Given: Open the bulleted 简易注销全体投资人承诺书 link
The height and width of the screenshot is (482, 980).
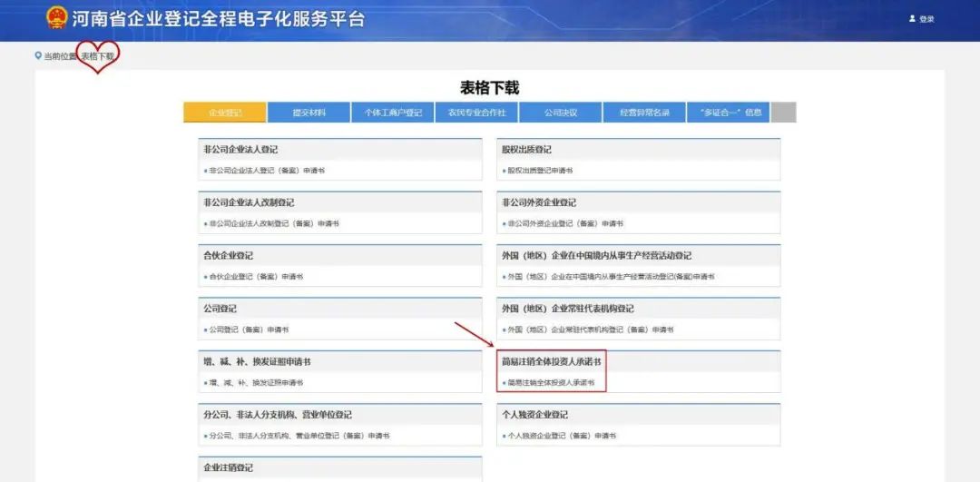Looking at the screenshot, I should click(x=551, y=382).
